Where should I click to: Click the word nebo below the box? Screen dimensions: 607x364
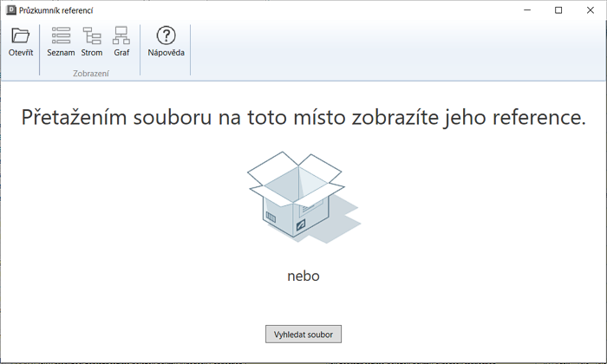pos(303,276)
